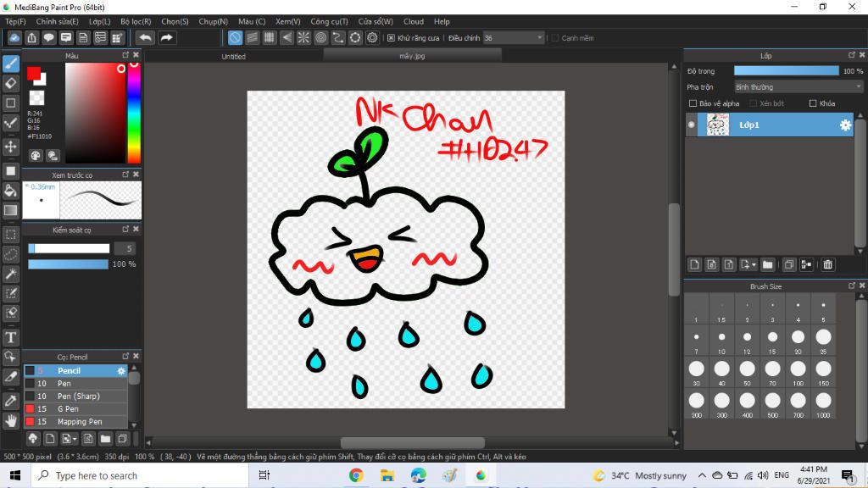Adjust brush opacity 100 % slider
The image size is (868, 488).
[x=68, y=264]
